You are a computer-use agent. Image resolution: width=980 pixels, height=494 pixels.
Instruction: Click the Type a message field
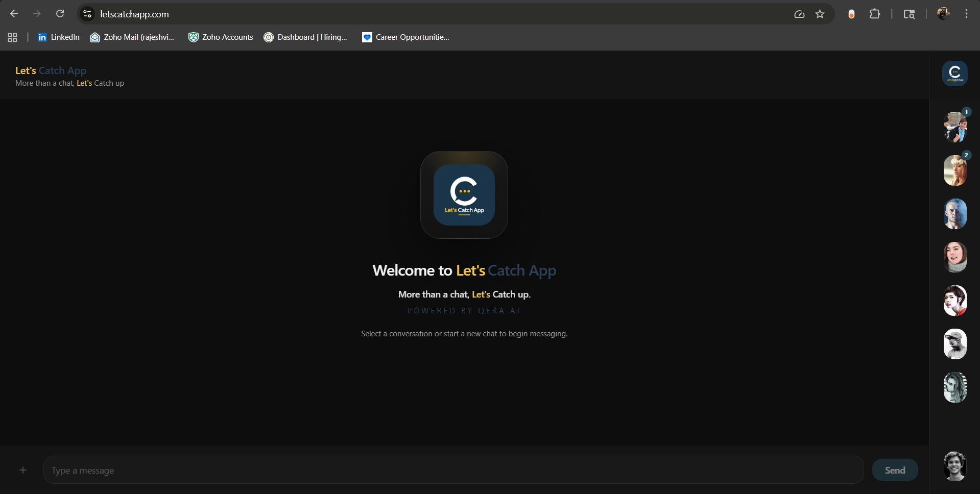[x=453, y=470]
